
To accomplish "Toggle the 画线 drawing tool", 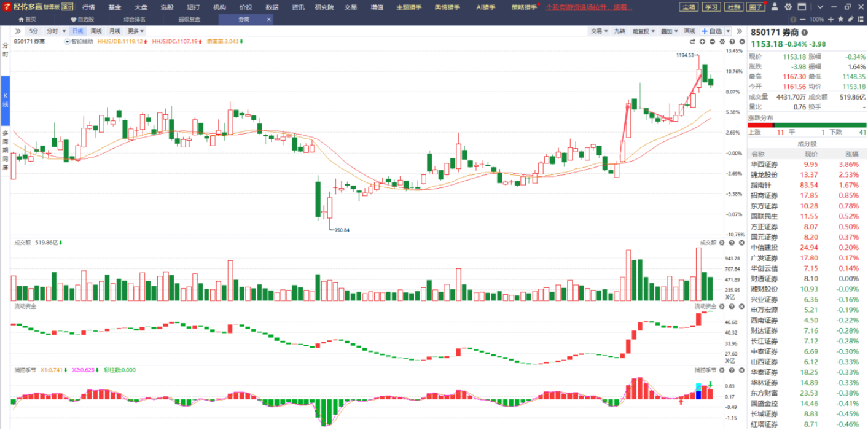I will click(x=690, y=31).
